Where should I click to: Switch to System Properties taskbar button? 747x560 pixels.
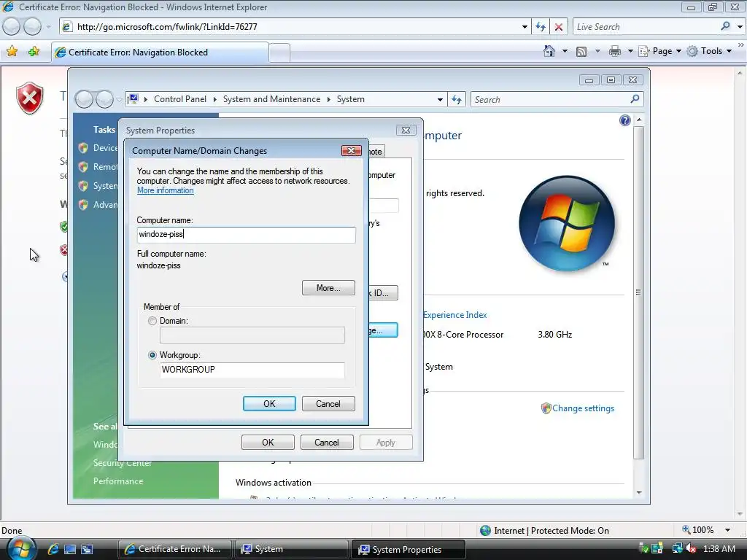409,549
